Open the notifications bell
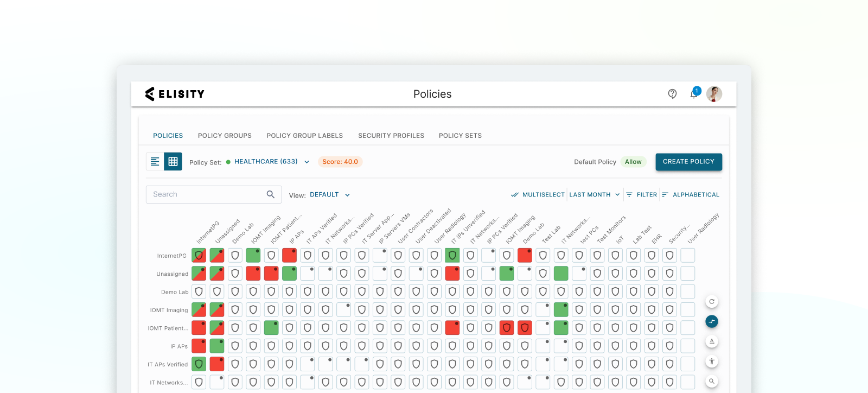868x393 pixels. click(694, 94)
